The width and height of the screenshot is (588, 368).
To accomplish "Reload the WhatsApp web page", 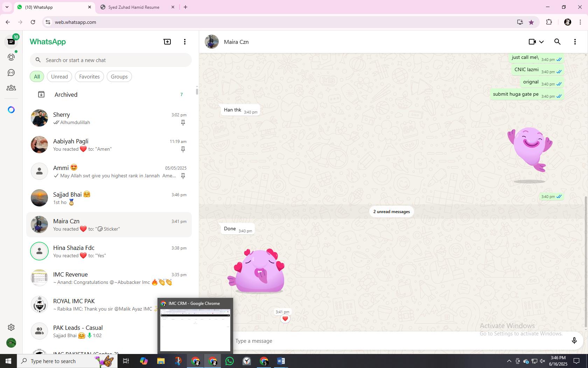I will coord(33,22).
